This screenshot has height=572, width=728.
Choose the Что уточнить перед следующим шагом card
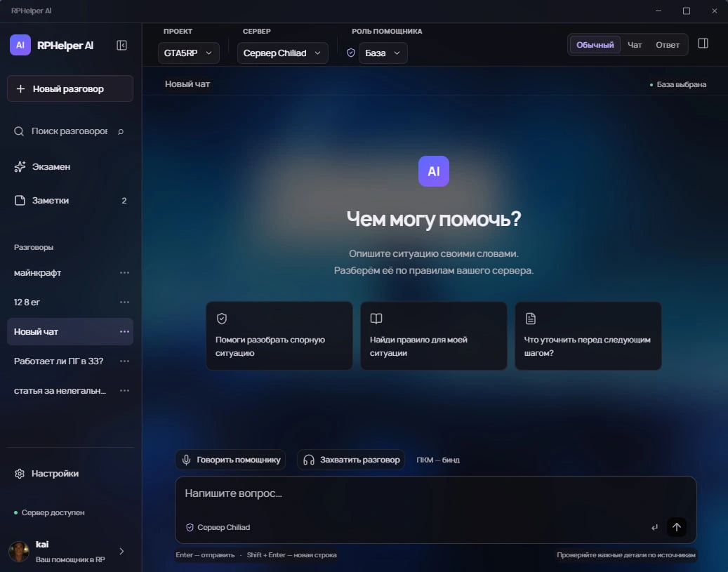pyautogui.click(x=588, y=335)
